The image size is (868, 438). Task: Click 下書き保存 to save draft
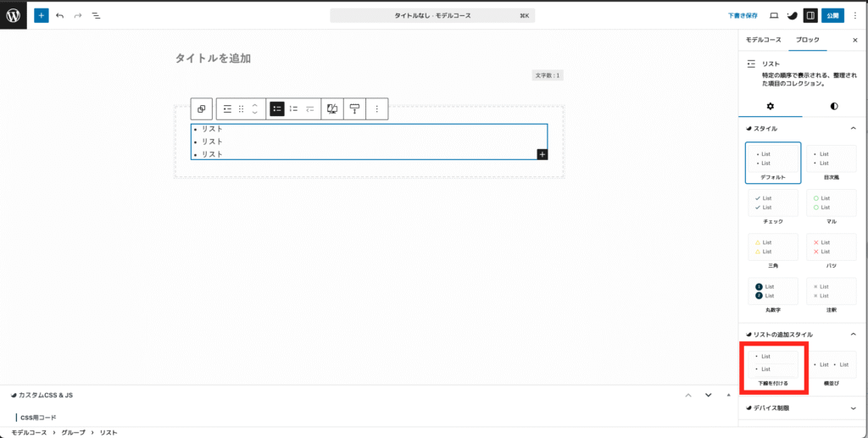tap(743, 15)
